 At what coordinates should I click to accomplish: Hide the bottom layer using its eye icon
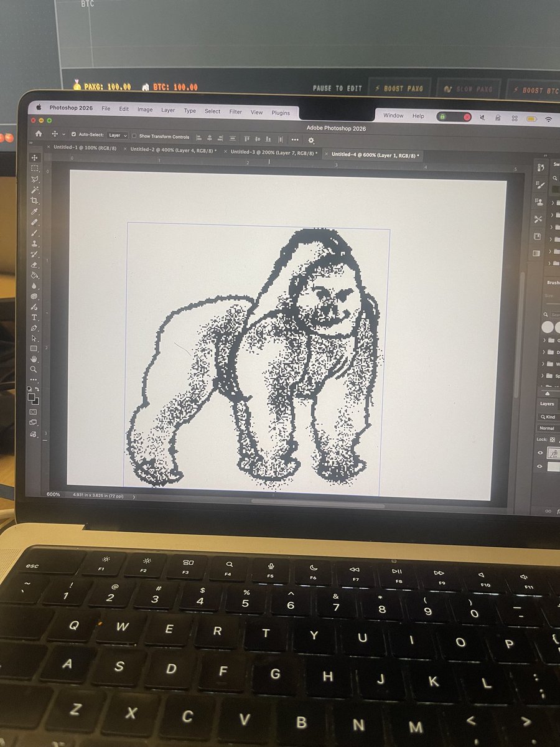point(540,466)
